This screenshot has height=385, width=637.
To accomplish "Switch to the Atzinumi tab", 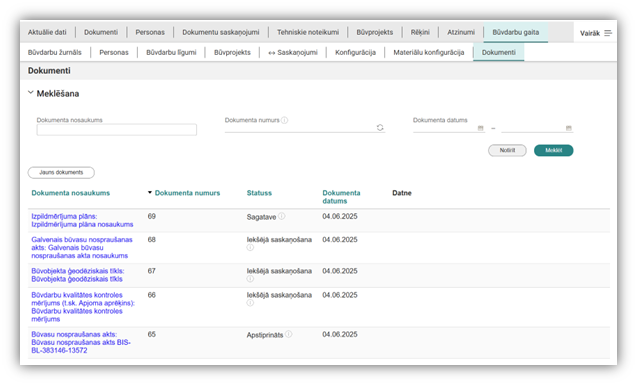I will [461, 32].
